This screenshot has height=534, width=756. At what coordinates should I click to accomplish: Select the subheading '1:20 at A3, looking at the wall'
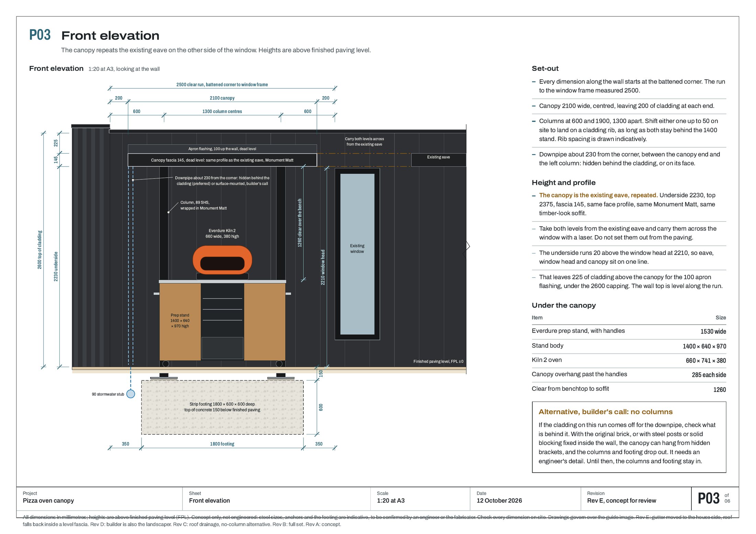pos(124,69)
